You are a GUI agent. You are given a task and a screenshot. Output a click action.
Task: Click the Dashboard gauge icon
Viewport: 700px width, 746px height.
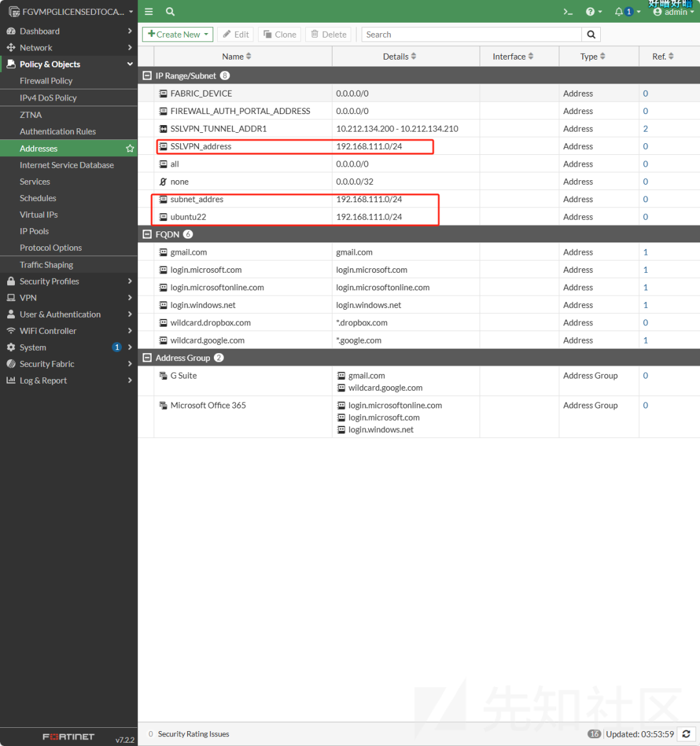[11, 31]
